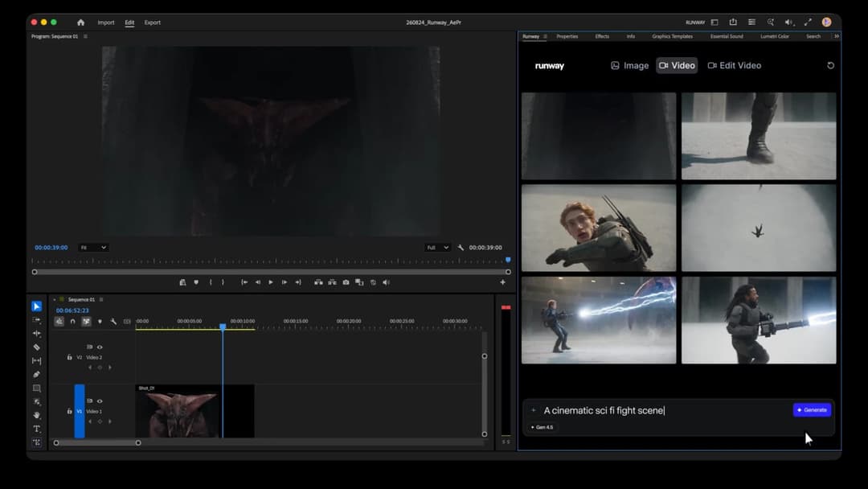The height and width of the screenshot is (489, 868).
Task: Switch to Export mode
Action: pyautogui.click(x=152, y=23)
